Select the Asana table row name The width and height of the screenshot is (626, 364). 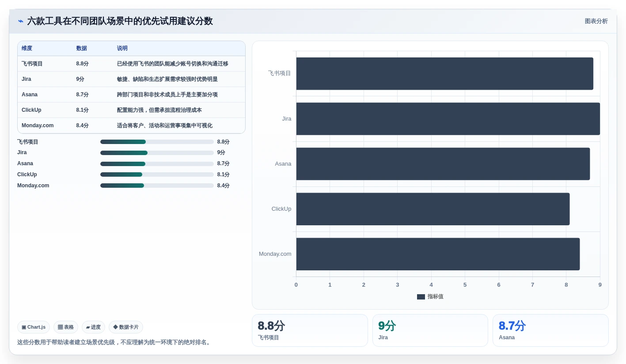tap(30, 95)
